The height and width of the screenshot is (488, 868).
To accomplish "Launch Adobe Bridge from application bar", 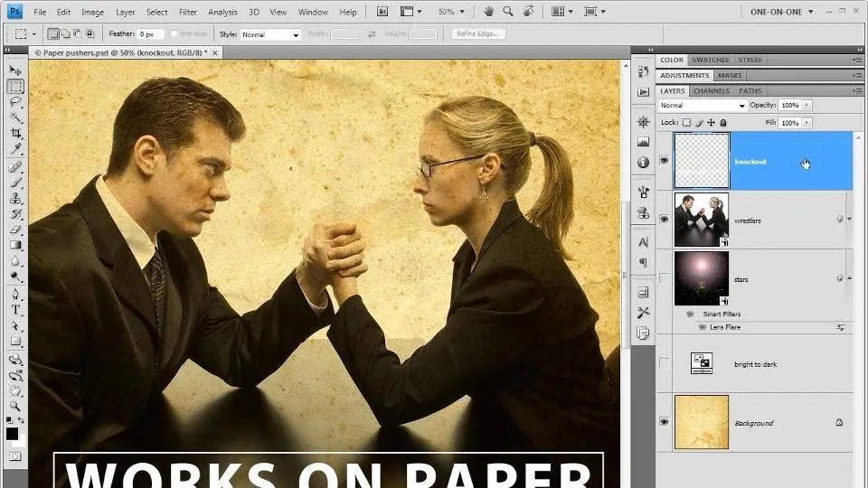I will 382,12.
